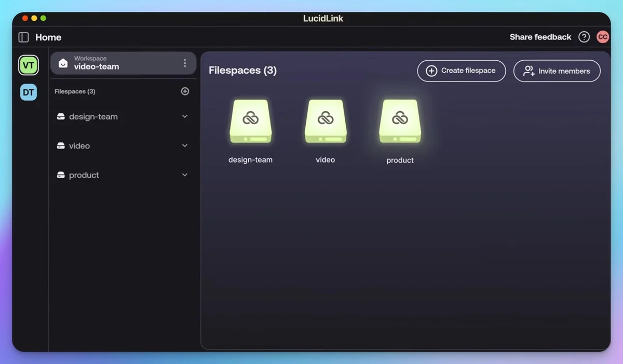Open the video filespace drive icon
Image resolution: width=623 pixels, height=364 pixels.
coord(326,122)
